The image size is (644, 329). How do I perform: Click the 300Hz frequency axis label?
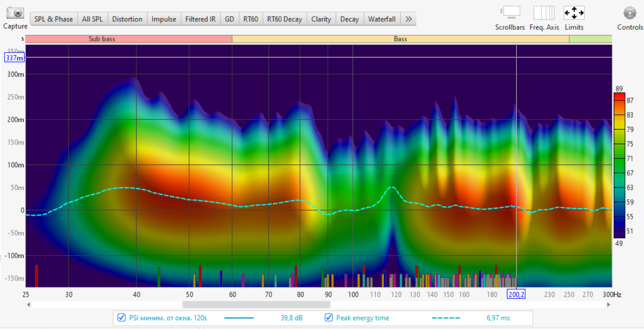tap(612, 294)
